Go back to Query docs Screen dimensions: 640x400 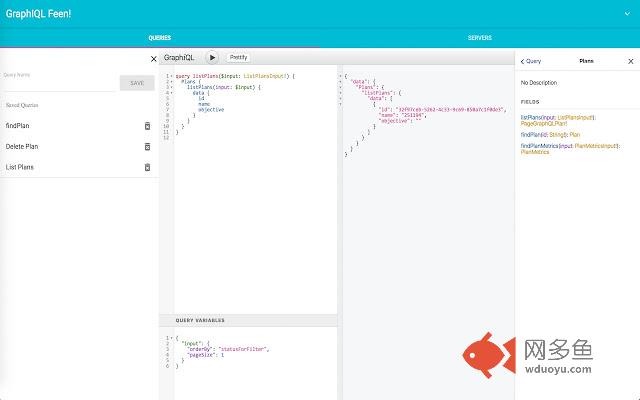(531, 61)
